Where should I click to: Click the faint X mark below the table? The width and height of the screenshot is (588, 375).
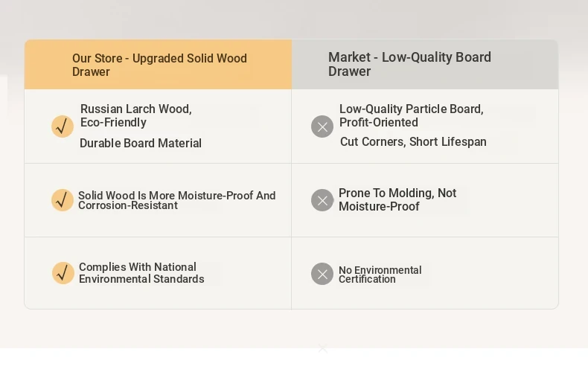tap(322, 348)
